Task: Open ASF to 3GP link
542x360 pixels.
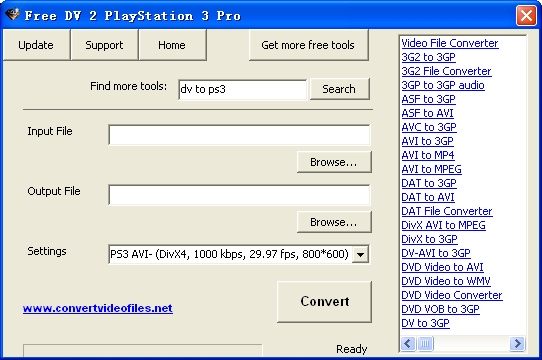Action: [429, 99]
